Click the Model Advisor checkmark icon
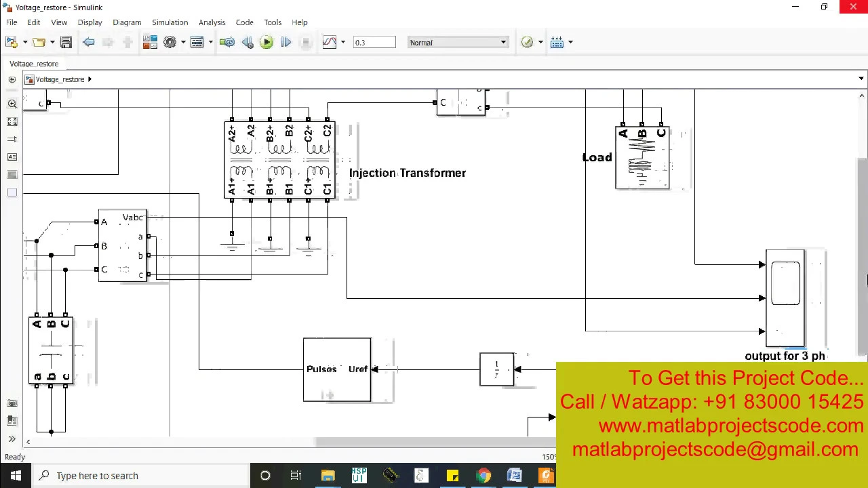The image size is (868, 488). (x=527, y=43)
